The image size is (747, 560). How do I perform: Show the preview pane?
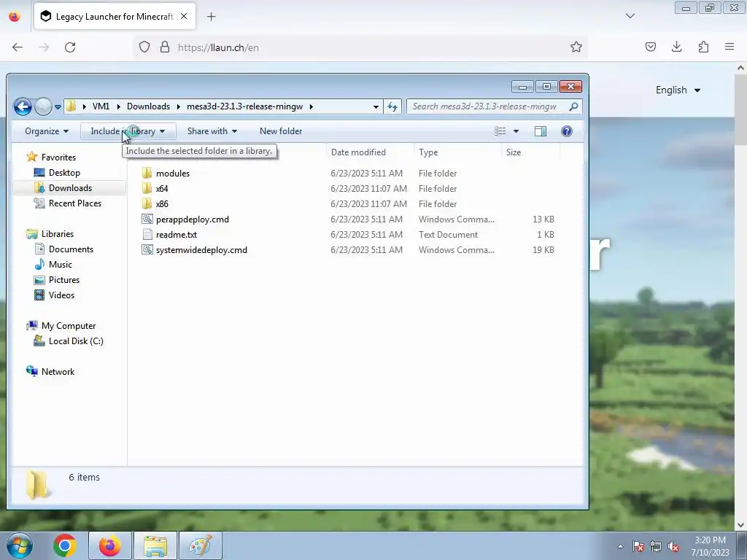point(541,131)
